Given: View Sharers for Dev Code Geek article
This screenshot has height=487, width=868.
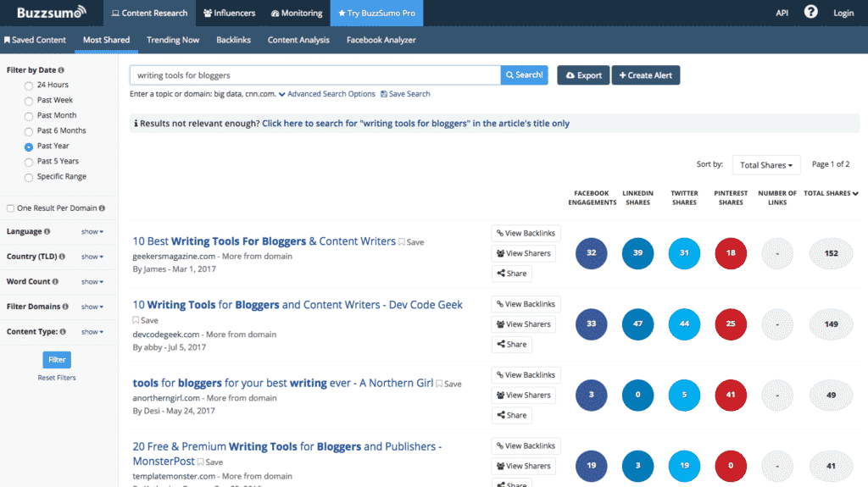Looking at the screenshot, I should [524, 324].
